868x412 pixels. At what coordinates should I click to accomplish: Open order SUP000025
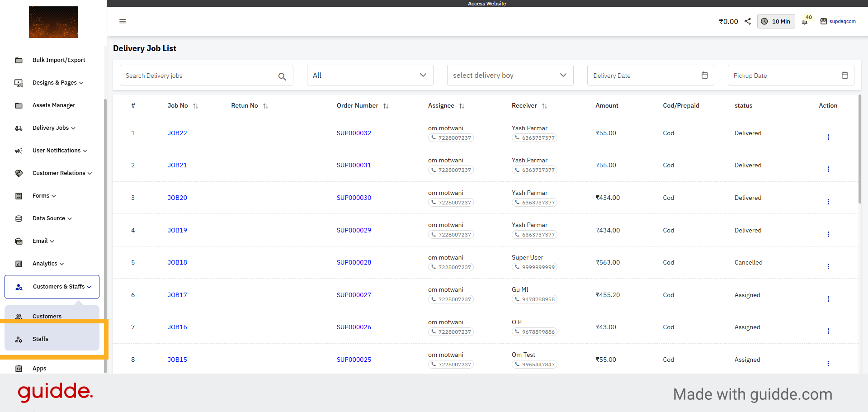[354, 360]
